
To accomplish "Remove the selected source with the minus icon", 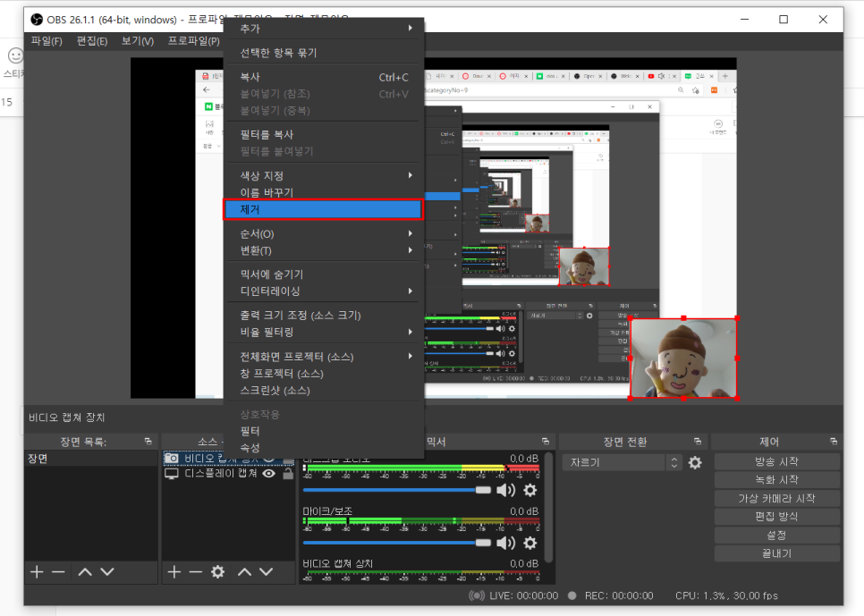I will coord(196,572).
